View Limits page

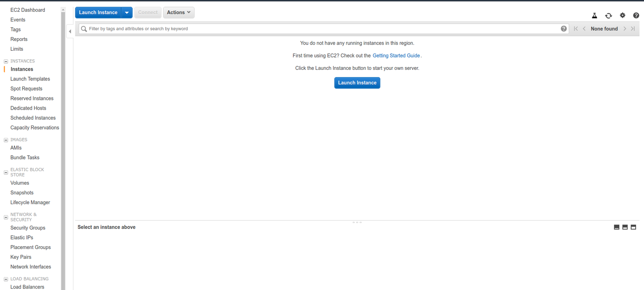(17, 49)
